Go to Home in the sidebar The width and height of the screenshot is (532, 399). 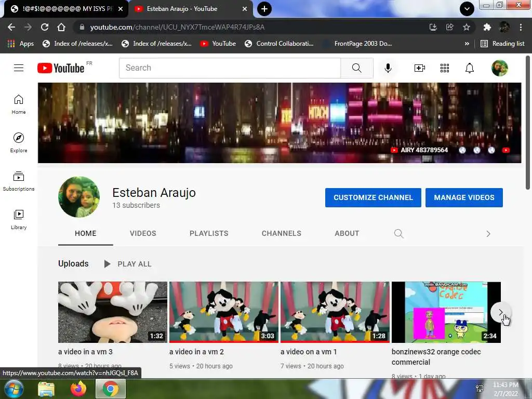click(x=19, y=104)
